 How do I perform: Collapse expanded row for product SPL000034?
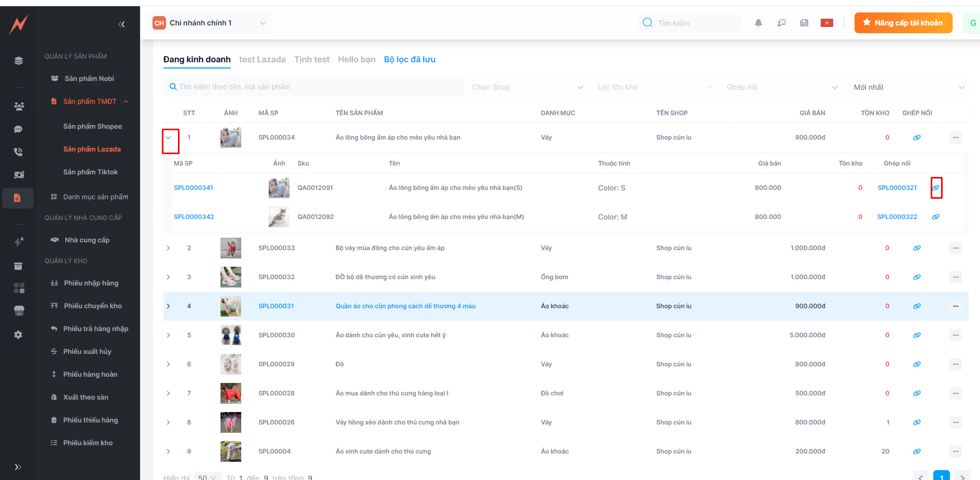coord(169,138)
